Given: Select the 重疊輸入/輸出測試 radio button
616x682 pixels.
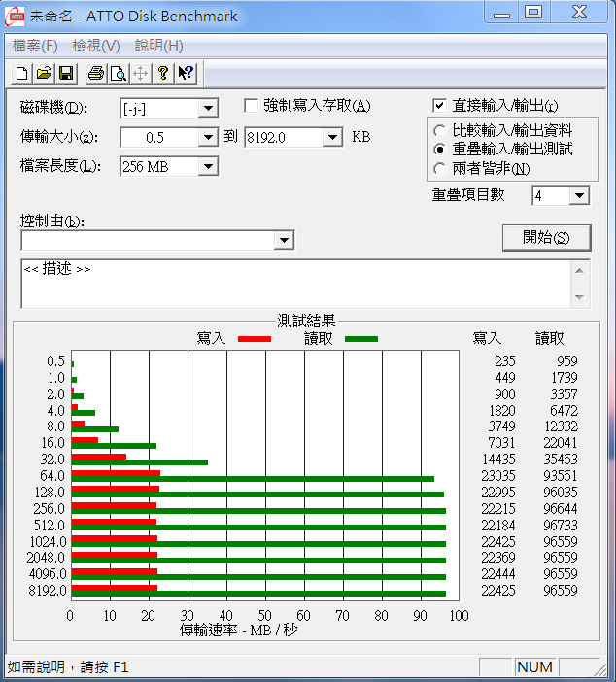Looking at the screenshot, I should 440,150.
